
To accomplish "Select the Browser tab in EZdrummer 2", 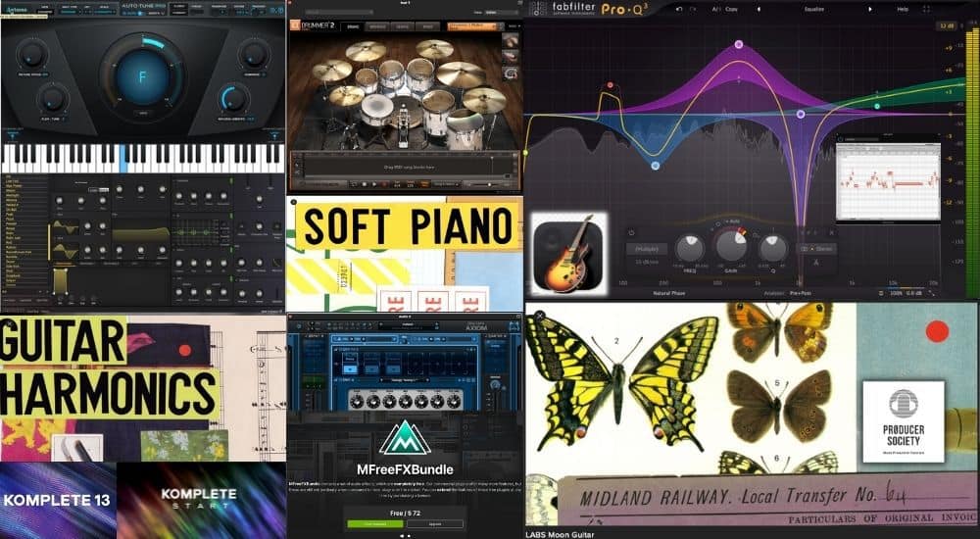I will tap(377, 26).
